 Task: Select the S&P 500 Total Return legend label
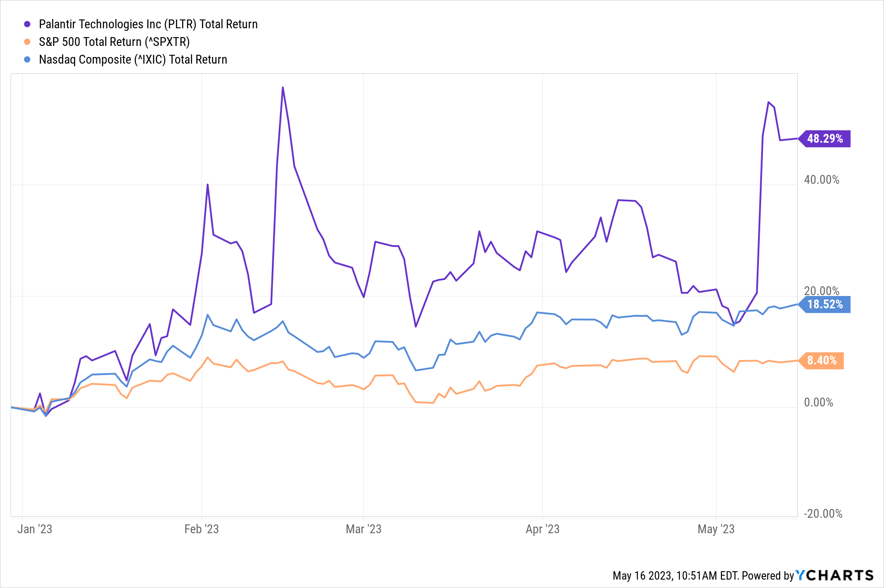point(114,42)
